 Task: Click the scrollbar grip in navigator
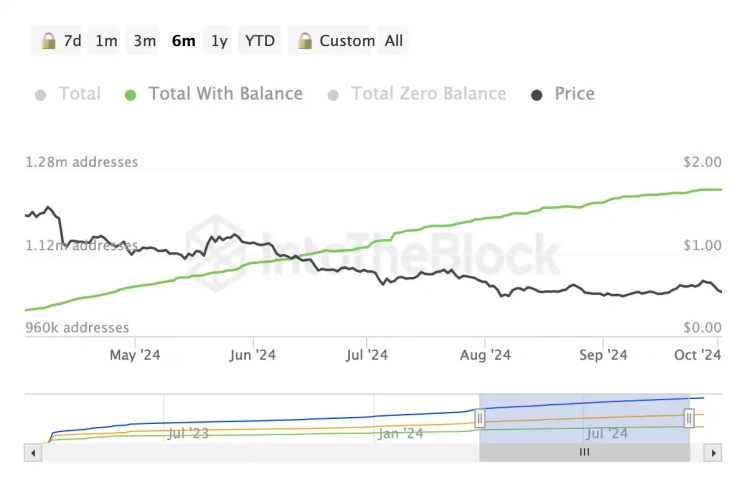(585, 452)
